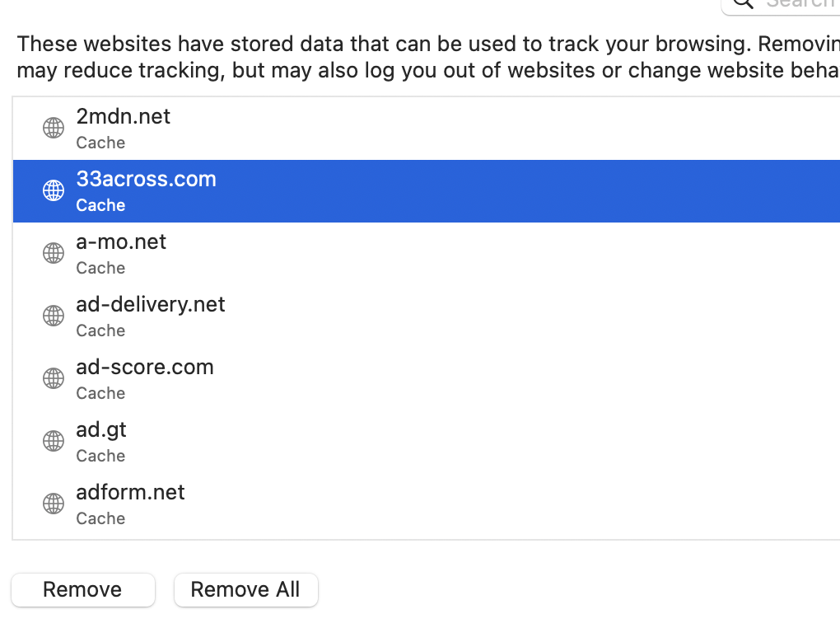This screenshot has height=628, width=840.
Task: Click the globe icon beside adform.net
Action: (54, 504)
